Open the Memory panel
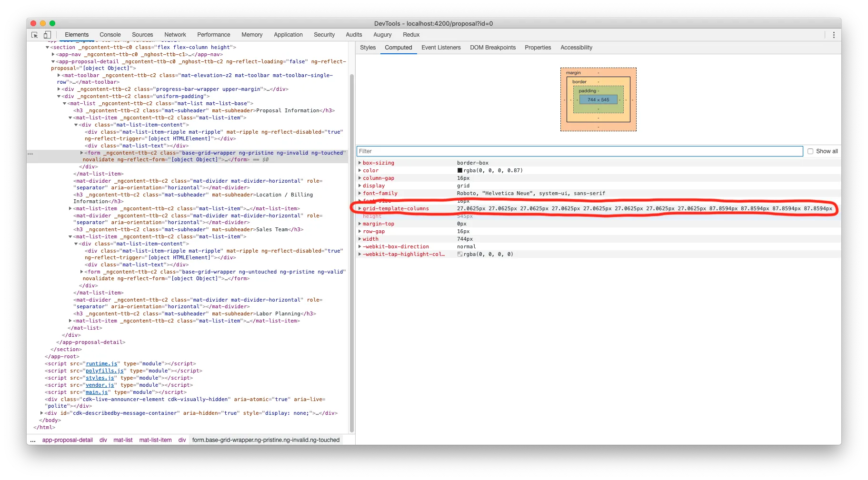The height and width of the screenshot is (480, 868). [252, 35]
